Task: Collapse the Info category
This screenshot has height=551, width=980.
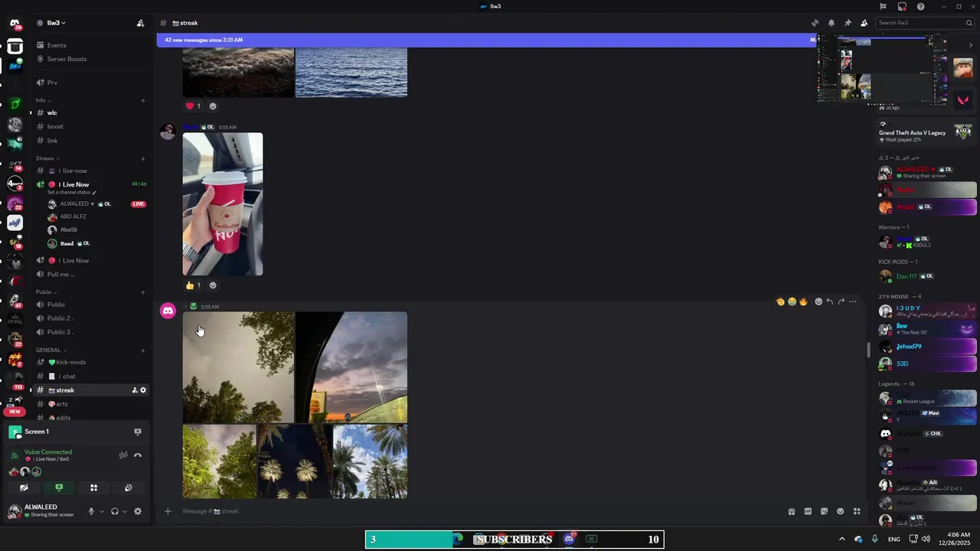Action: coord(43,100)
